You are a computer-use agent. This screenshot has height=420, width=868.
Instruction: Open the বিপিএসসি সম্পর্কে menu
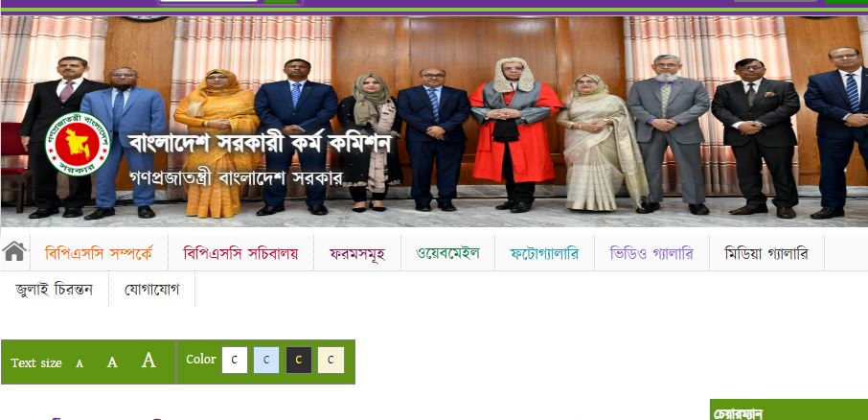(x=99, y=253)
